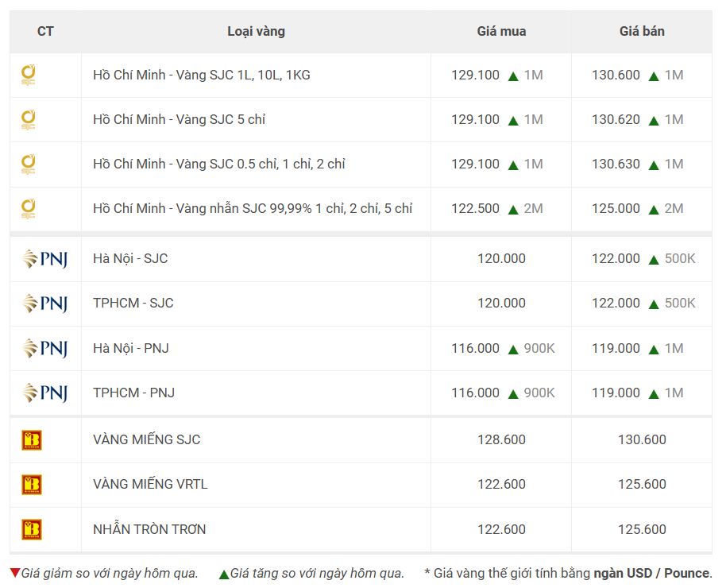Click the green arrow beside sell price 130.630

tap(654, 165)
